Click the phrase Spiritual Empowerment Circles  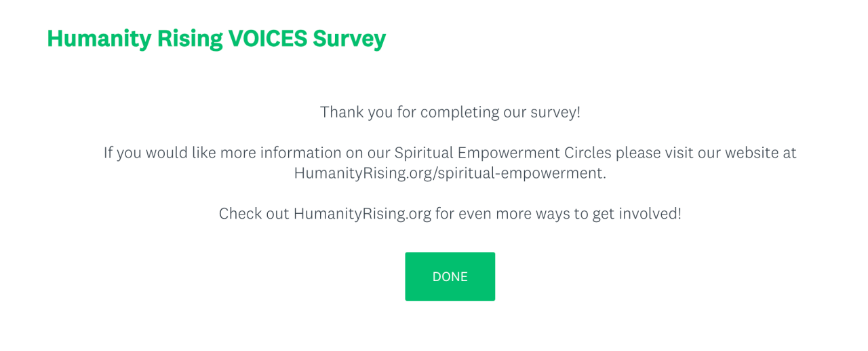[x=502, y=153]
